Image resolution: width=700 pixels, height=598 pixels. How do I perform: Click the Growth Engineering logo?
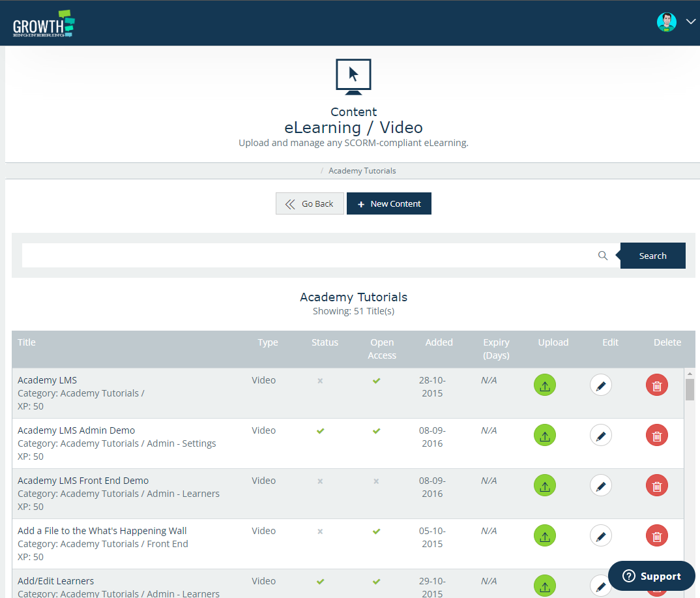pyautogui.click(x=44, y=23)
